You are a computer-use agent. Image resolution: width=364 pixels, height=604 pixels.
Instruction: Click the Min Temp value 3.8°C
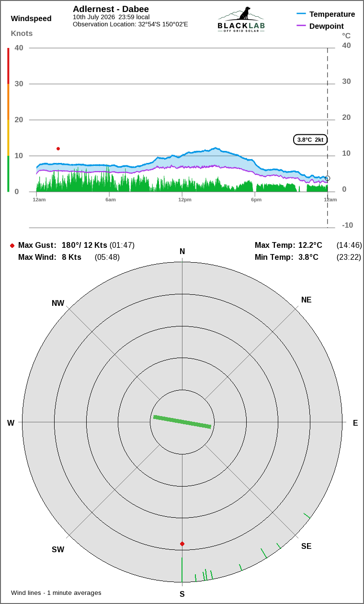(308, 257)
